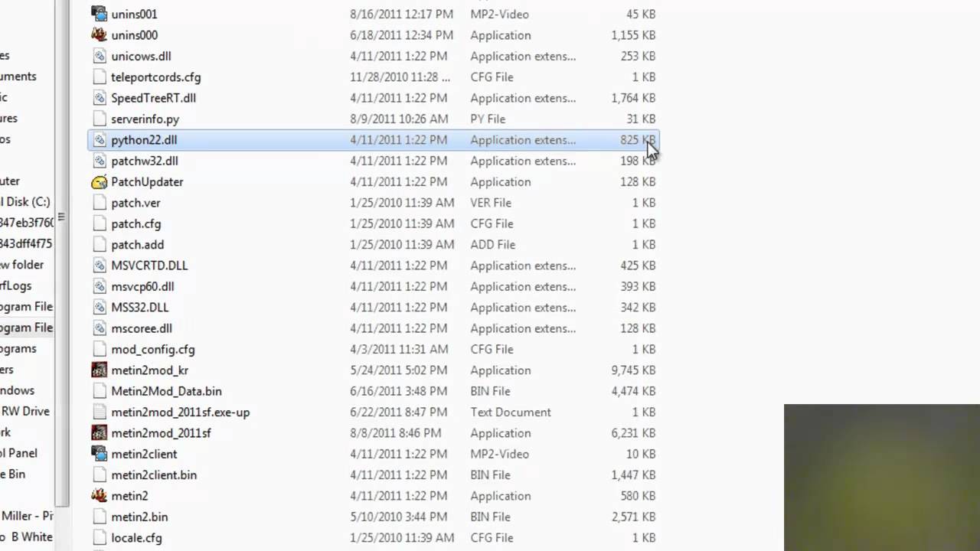This screenshot has width=980, height=551.
Task: Click the metin2mod_kr application icon
Action: 99,370
